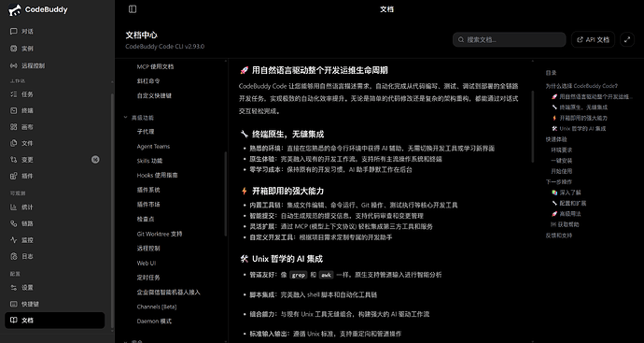Jump to 开始使用 in table of contents

(562, 171)
